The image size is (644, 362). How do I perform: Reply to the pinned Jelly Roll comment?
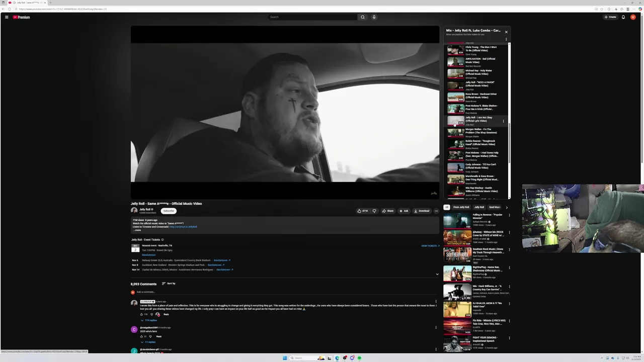[166, 314]
